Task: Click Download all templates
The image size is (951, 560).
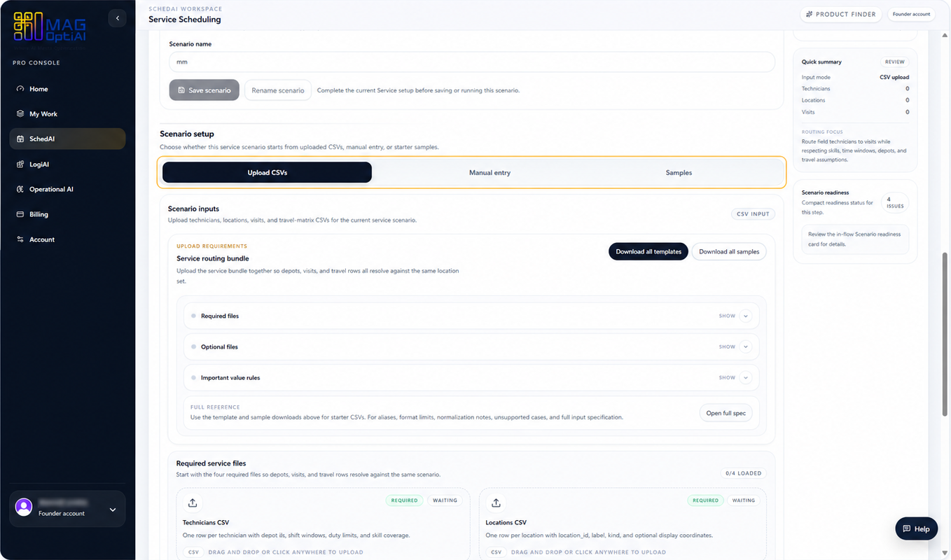Action: (x=648, y=251)
